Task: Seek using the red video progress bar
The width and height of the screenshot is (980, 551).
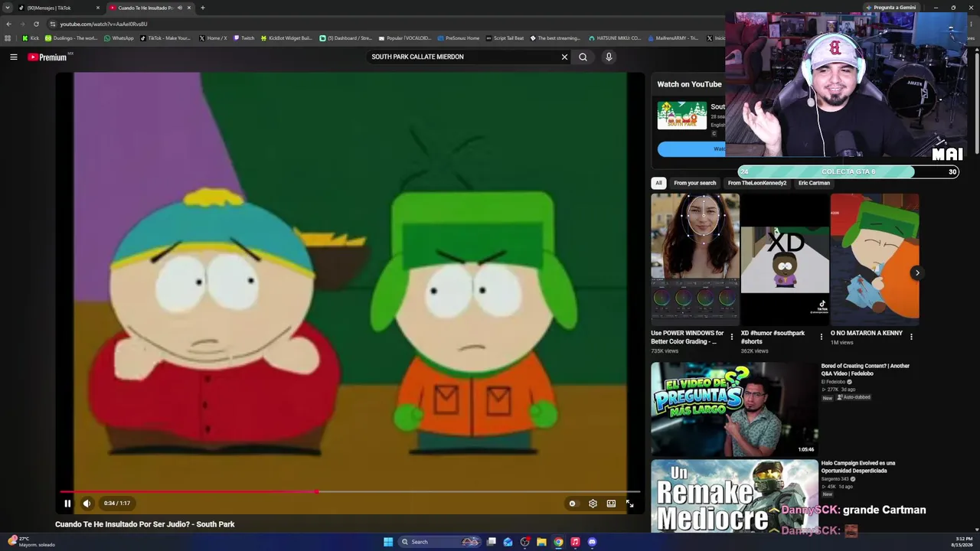Action: point(350,491)
